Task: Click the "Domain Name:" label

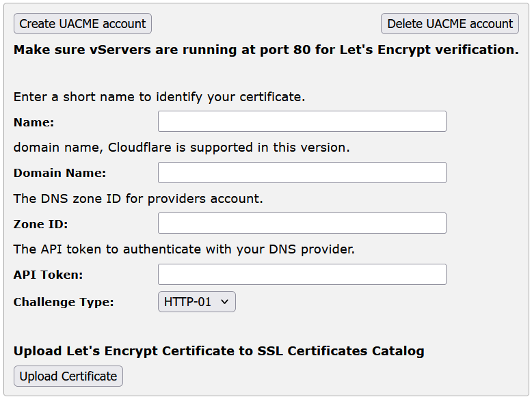Action: pyautogui.click(x=59, y=174)
